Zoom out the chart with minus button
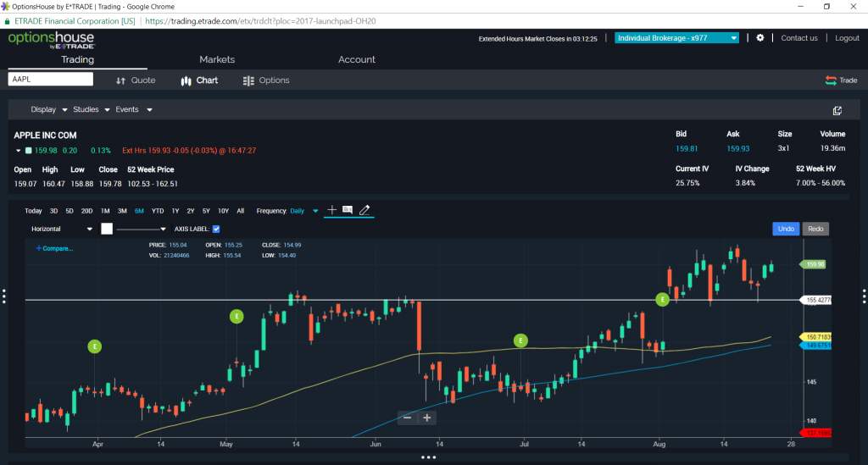This screenshot has height=465, width=868. coord(408,418)
